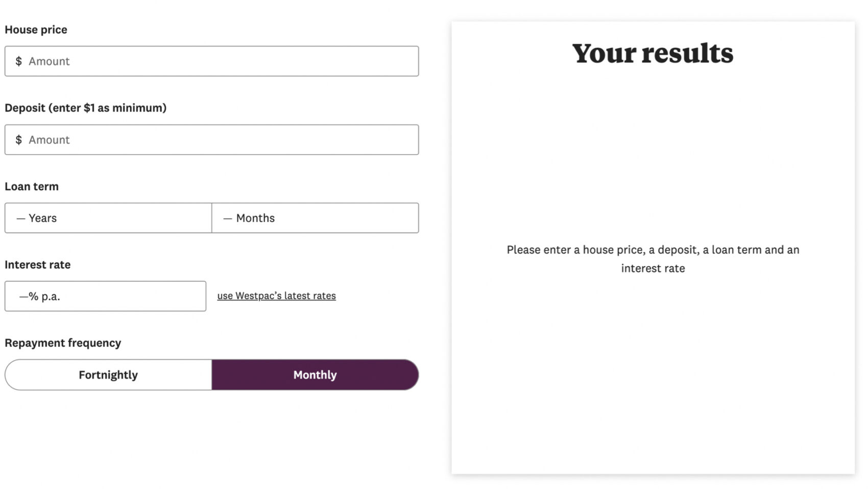
Task: Click the repayment frequency pill control
Action: (212, 375)
